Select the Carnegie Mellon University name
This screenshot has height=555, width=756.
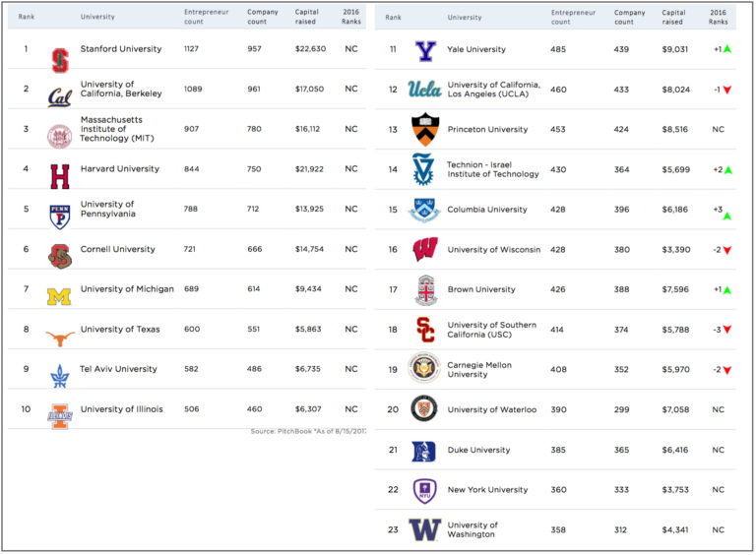[479, 370]
